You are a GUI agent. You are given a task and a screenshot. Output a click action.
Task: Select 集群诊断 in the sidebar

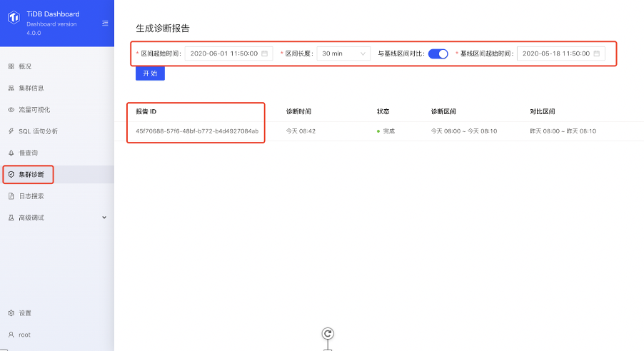coord(31,174)
